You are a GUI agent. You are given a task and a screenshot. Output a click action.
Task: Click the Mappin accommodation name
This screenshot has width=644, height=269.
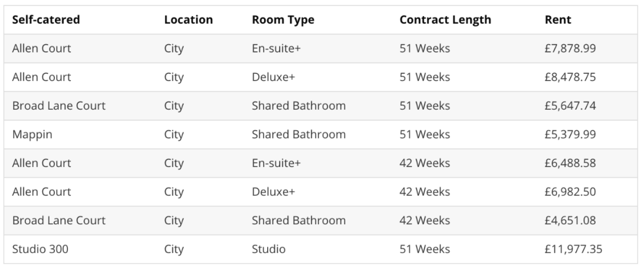(32, 135)
